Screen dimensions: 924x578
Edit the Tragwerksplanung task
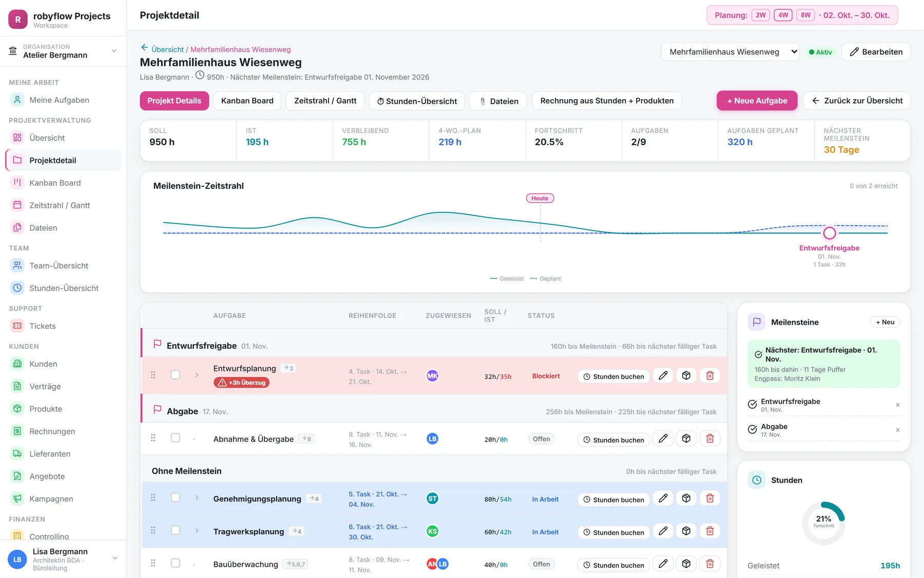(663, 531)
